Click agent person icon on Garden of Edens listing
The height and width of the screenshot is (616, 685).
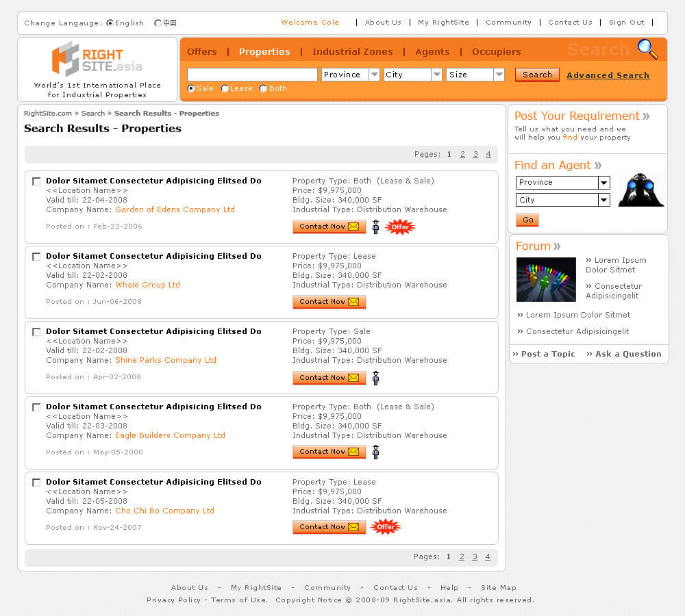pos(375,227)
